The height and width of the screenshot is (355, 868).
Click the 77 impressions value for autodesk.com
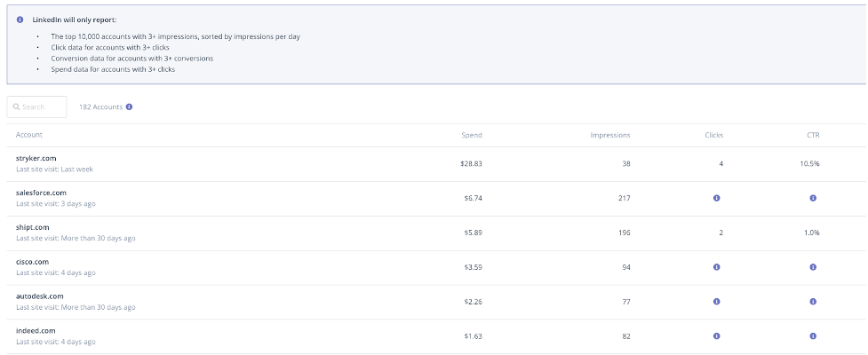click(x=625, y=302)
